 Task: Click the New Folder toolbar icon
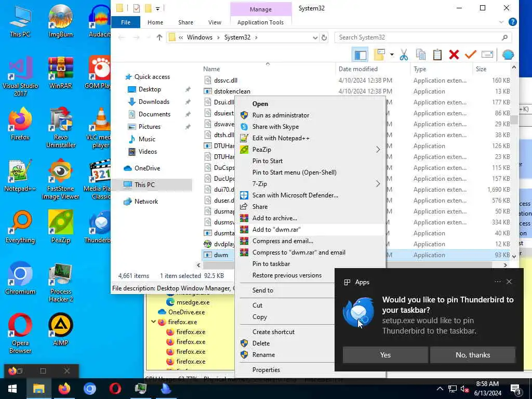coord(379,55)
